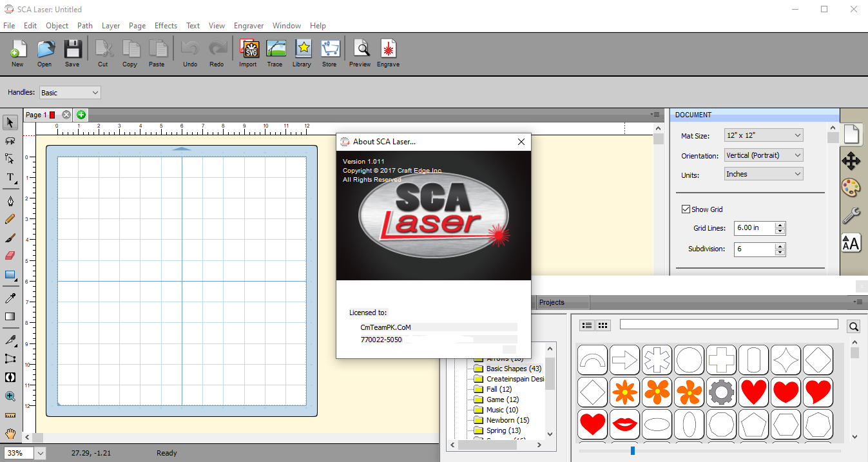Open the zoom percentage dropdown
868x462 pixels.
point(40,453)
